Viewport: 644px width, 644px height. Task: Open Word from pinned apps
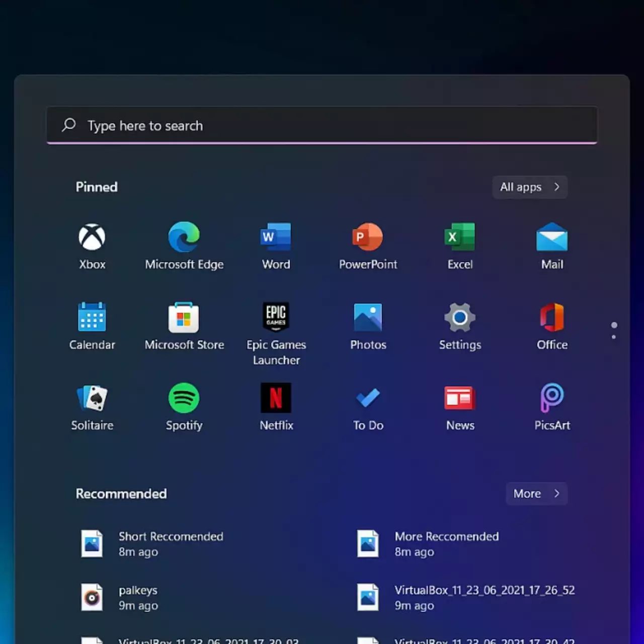[276, 247]
